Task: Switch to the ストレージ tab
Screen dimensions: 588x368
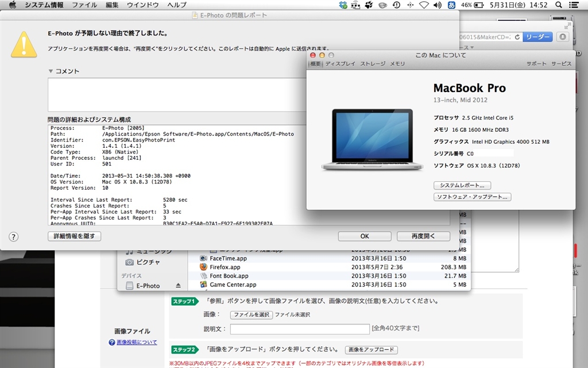Action: pos(373,64)
